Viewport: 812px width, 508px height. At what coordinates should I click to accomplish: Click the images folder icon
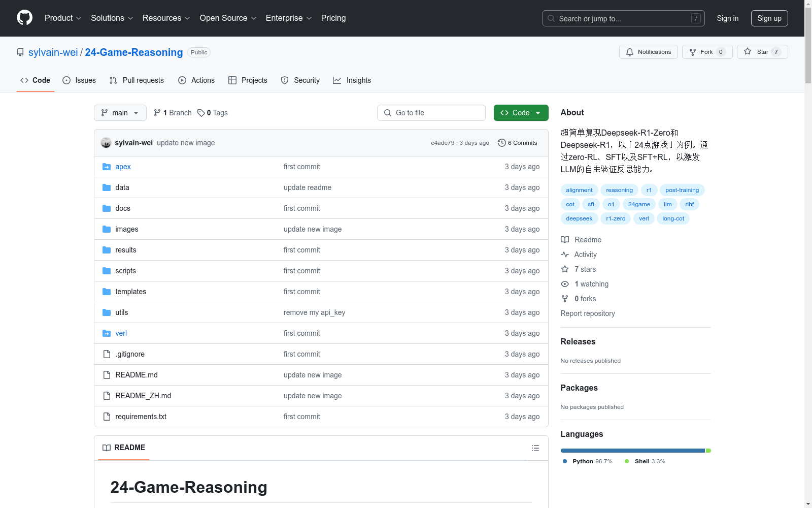[107, 229]
